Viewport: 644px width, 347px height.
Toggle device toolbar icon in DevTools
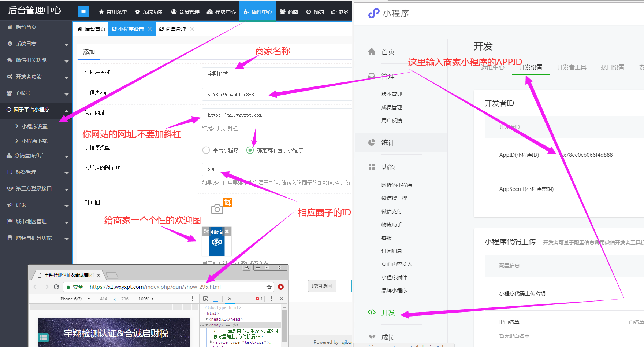point(215,299)
